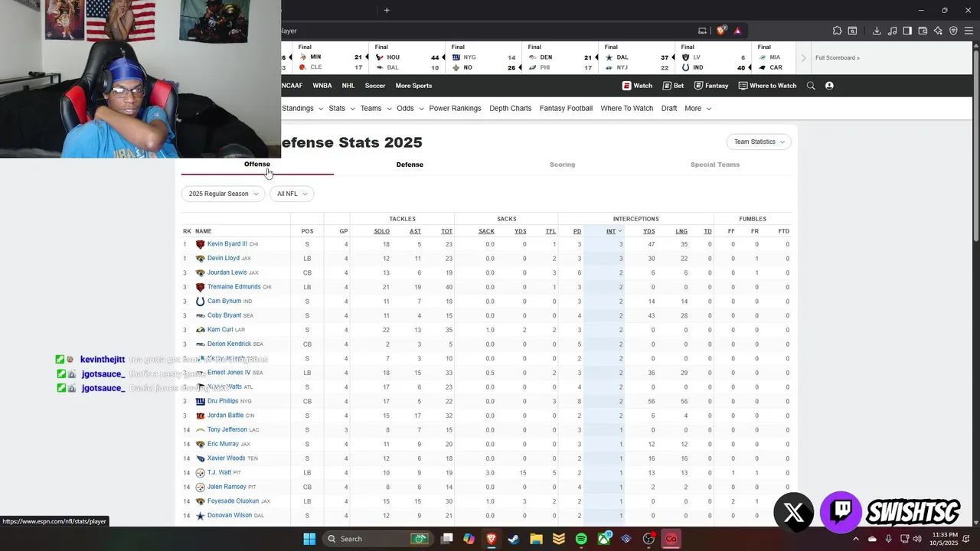
Task: Sort the table by the PD column
Action: click(577, 231)
